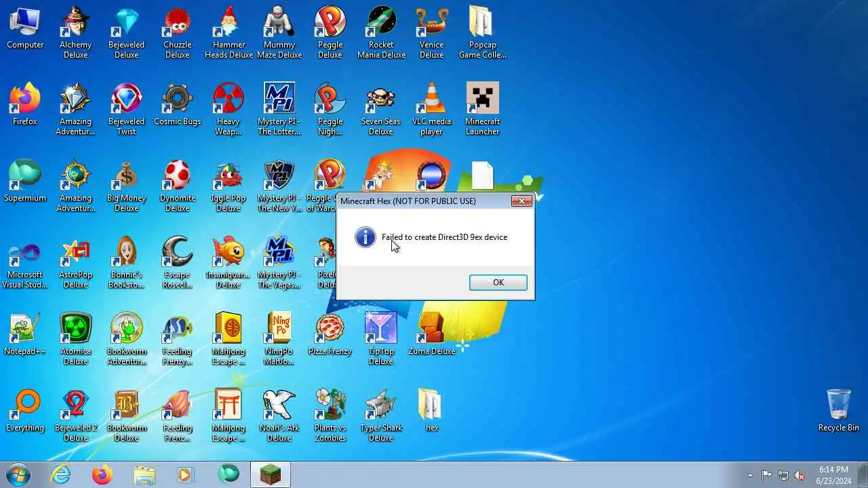
Task: Select the AstroPop Deluxe shortcut
Action: coord(76,262)
